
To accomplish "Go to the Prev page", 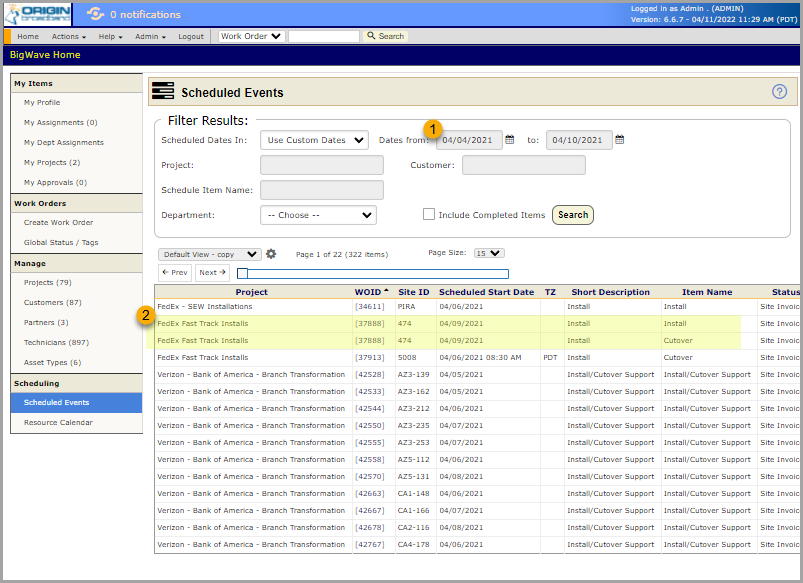I will pyautogui.click(x=175, y=273).
